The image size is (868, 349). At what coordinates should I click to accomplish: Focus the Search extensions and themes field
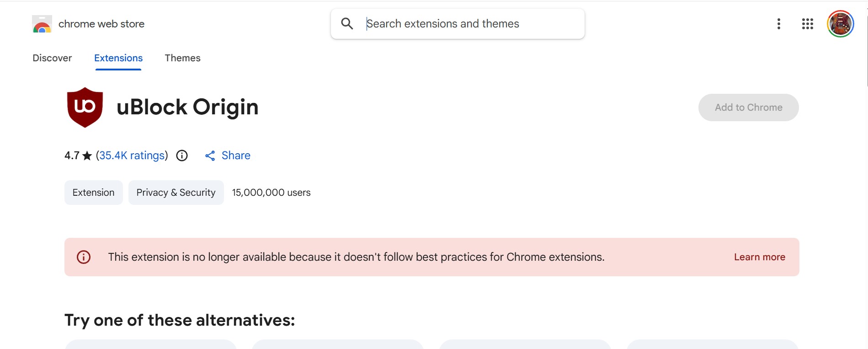[x=466, y=24]
